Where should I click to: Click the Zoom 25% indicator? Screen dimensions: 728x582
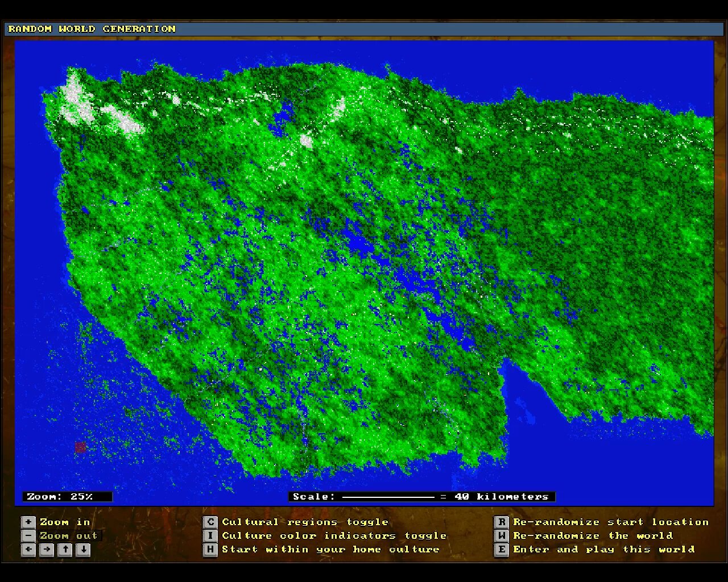pyautogui.click(x=67, y=496)
